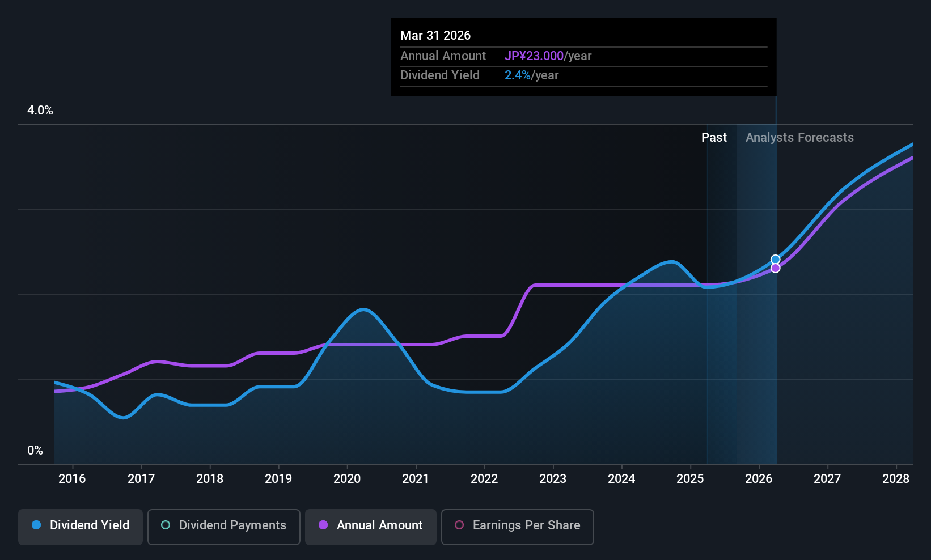This screenshot has width=931, height=560.
Task: Click the purple Annual Amount legend dot
Action: point(323,525)
